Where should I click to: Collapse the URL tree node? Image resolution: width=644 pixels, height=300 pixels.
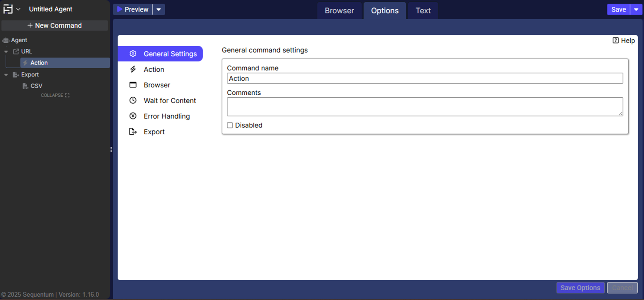(6, 52)
